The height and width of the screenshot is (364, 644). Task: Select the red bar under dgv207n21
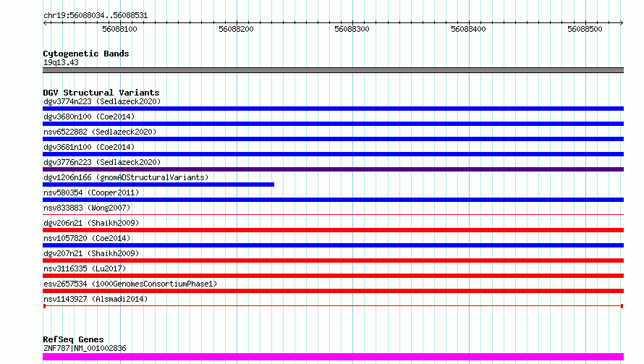click(x=333, y=261)
